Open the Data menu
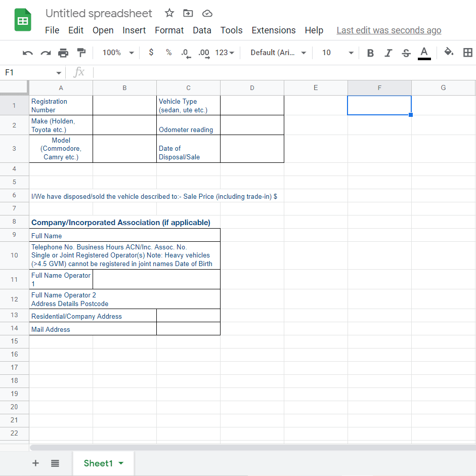 point(202,30)
